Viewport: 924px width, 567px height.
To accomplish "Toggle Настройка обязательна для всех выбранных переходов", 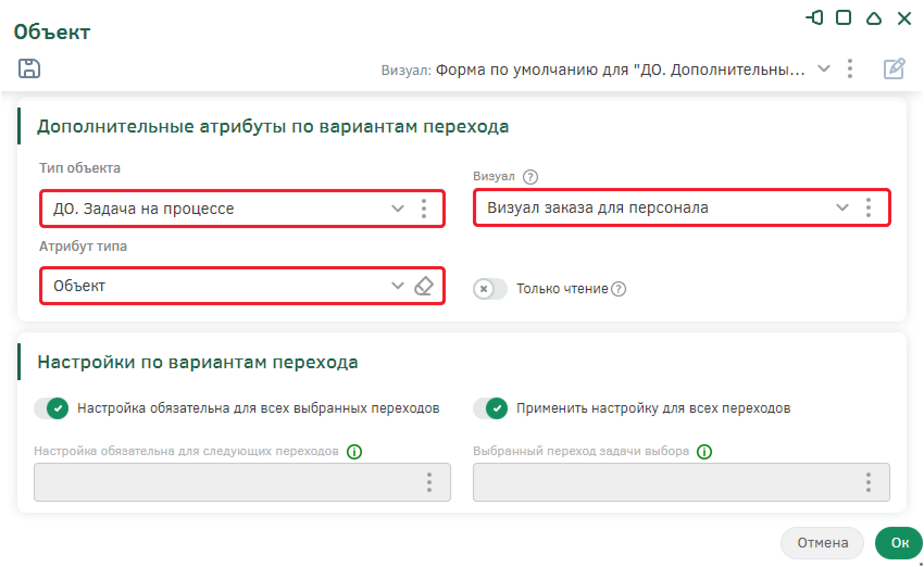I will tap(52, 408).
